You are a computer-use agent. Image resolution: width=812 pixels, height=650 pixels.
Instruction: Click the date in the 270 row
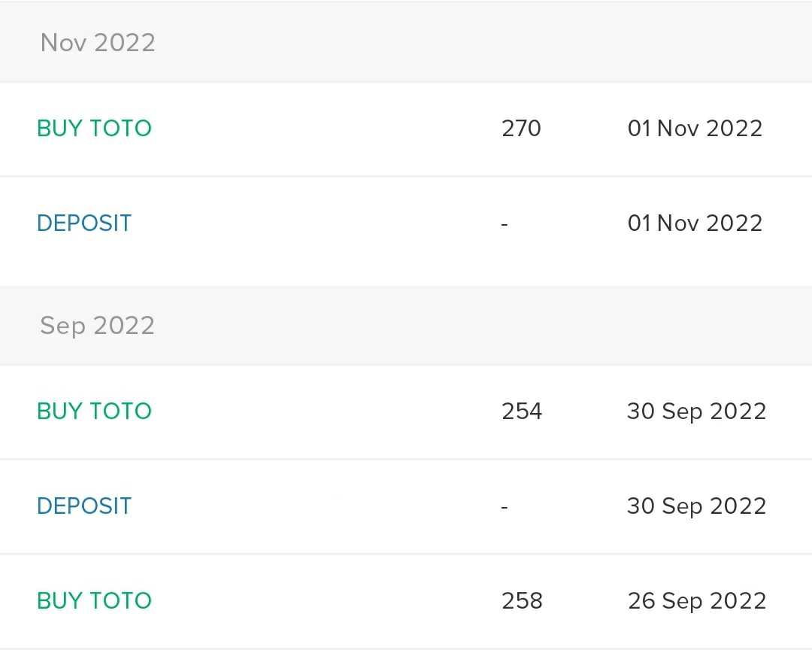695,129
